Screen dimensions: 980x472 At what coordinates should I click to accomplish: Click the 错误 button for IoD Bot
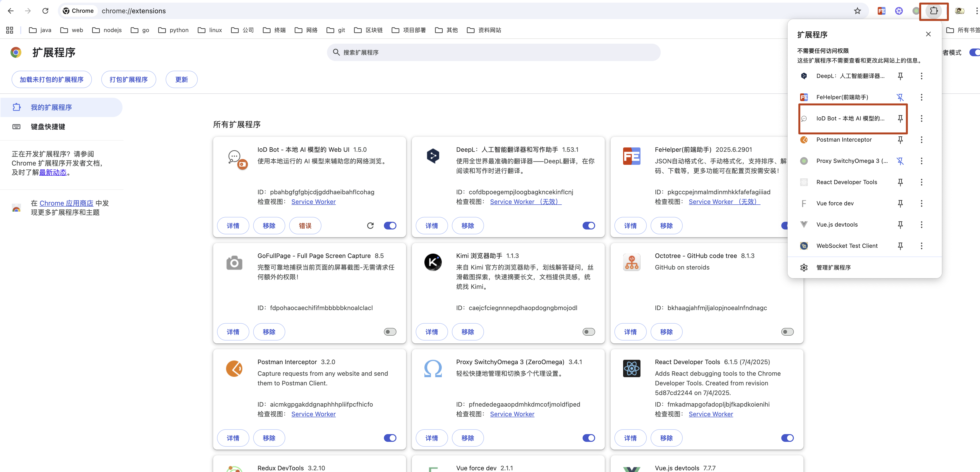[x=305, y=226]
